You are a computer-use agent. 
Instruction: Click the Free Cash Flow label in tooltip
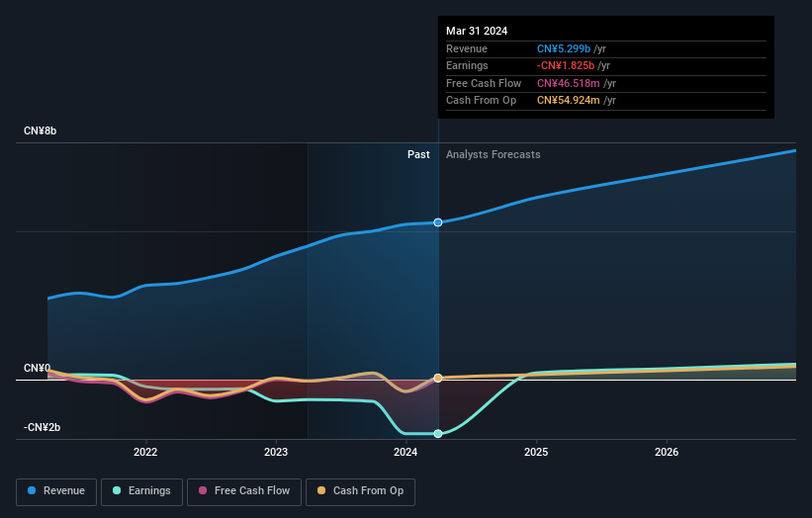(x=484, y=83)
